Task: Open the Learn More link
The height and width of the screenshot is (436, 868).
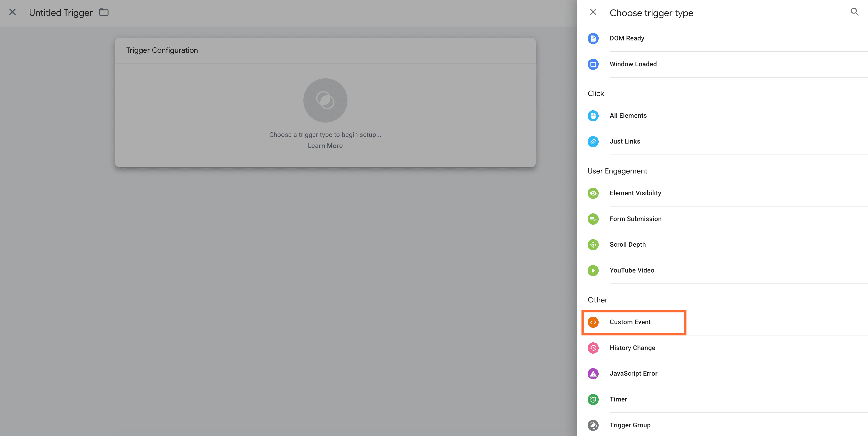Action: pos(325,146)
